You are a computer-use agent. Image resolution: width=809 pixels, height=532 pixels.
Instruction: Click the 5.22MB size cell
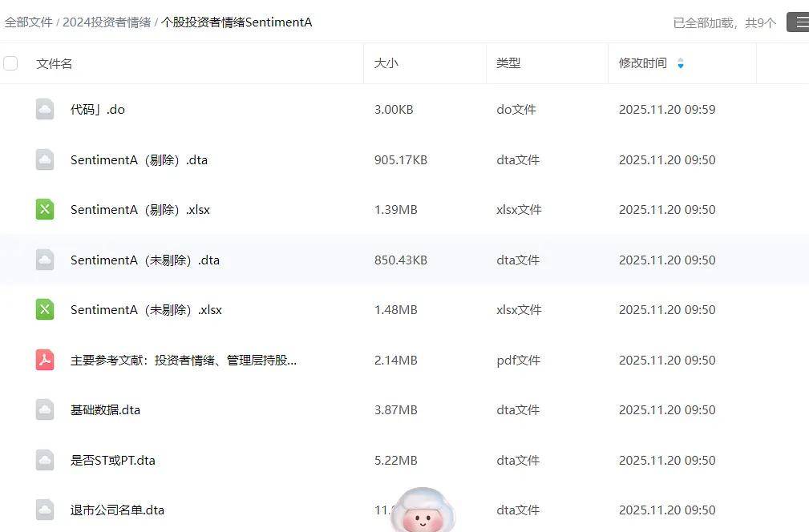[396, 460]
